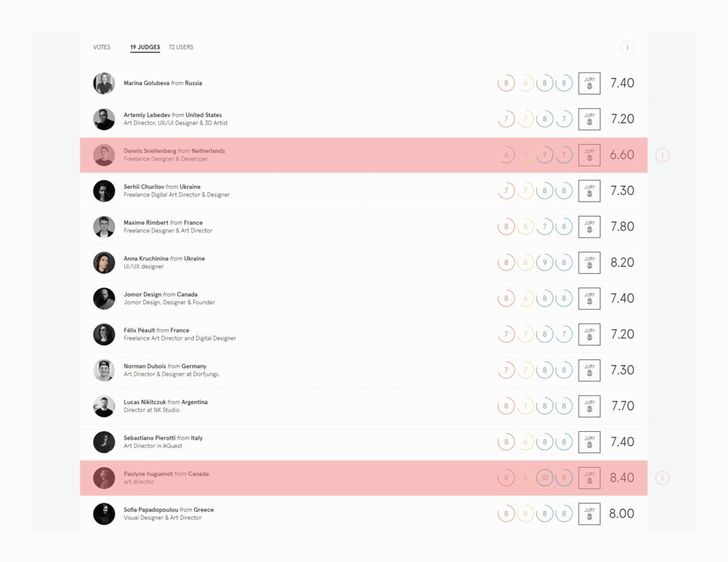Click info icon beside Dennis Snellenberg row
This screenshot has width=728, height=562.
coord(662,155)
